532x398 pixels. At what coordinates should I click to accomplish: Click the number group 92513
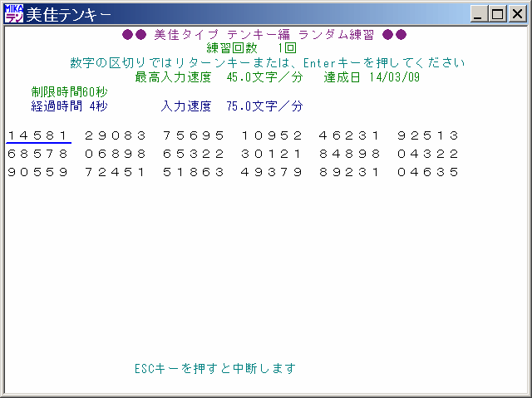pyautogui.click(x=428, y=135)
